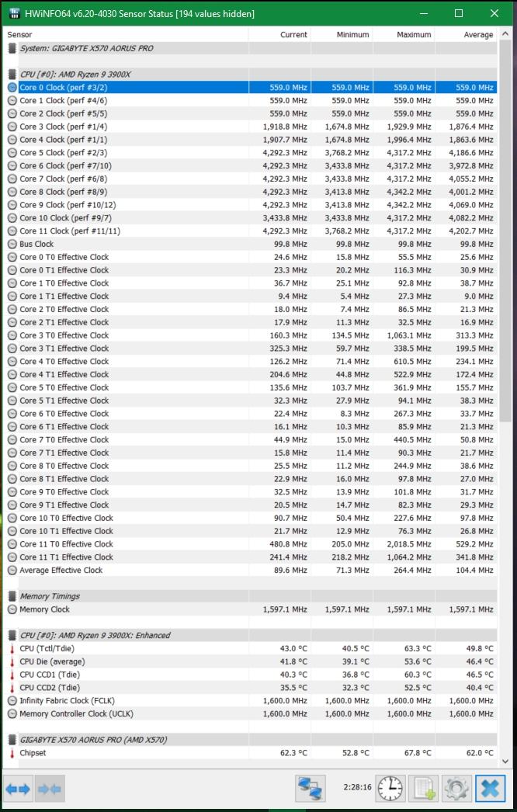Open the network remote monitoring icon
This screenshot has width=517, height=812.
(x=311, y=789)
